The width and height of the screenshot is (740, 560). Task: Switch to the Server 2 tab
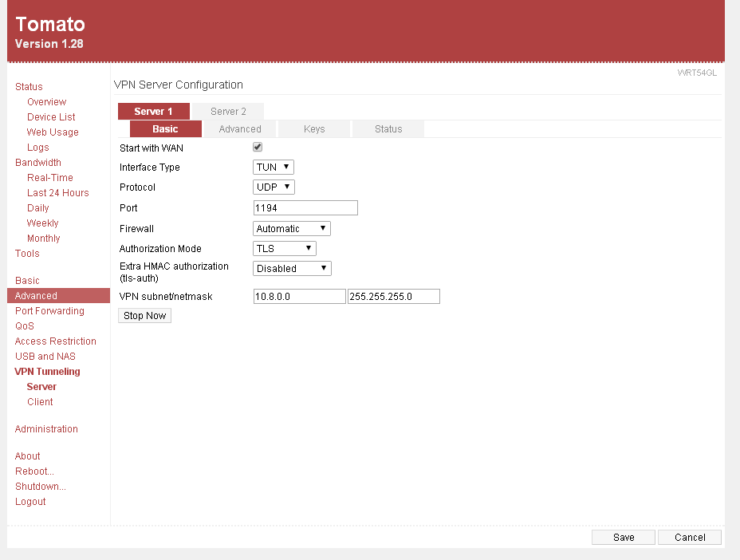tap(228, 112)
